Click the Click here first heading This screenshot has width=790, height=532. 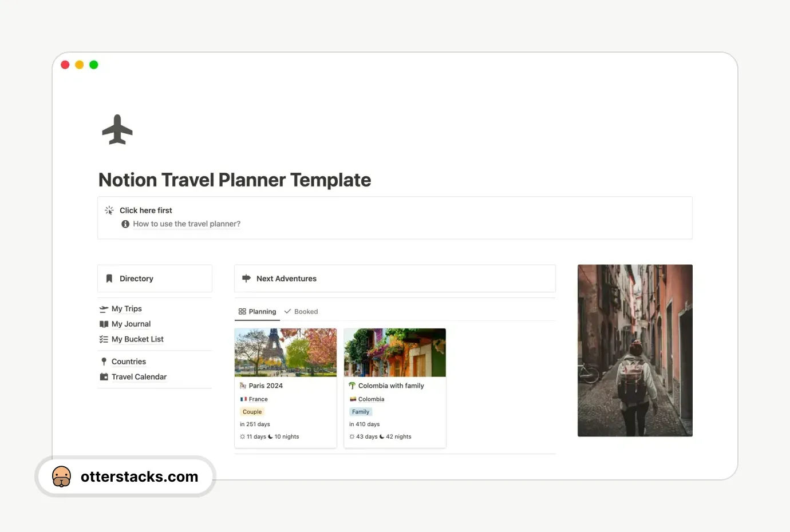[145, 211]
